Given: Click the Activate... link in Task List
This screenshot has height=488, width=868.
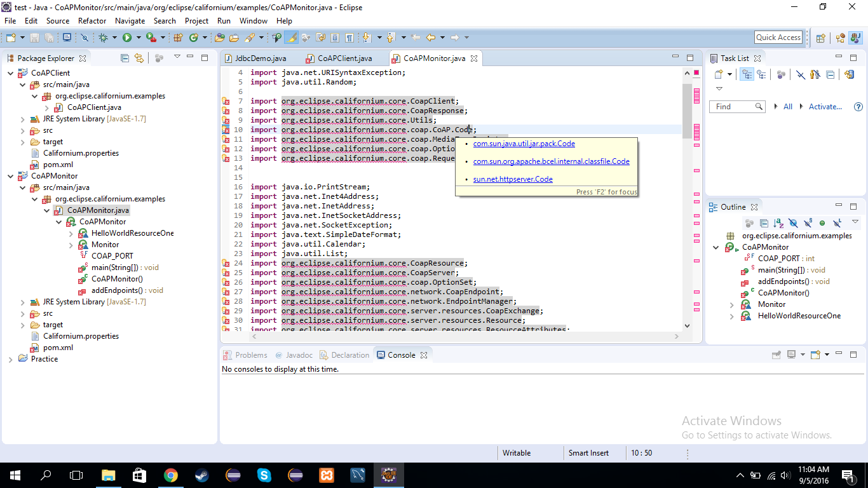Looking at the screenshot, I should 825,107.
